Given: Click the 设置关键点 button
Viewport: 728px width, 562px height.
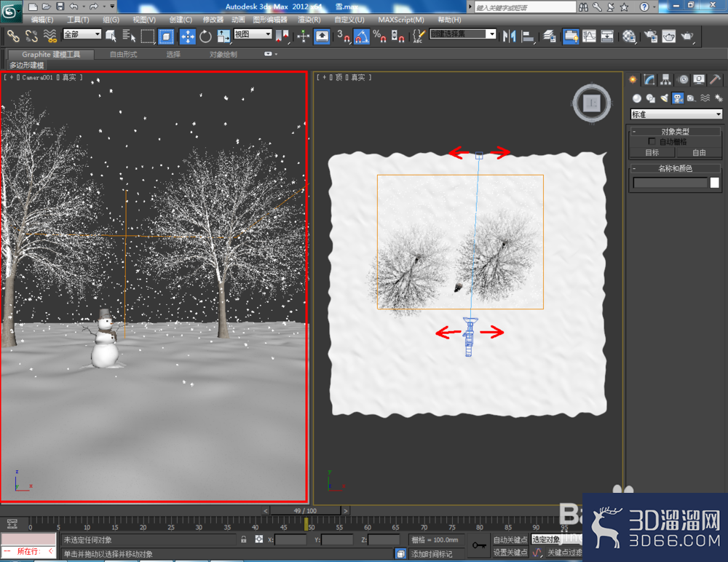Looking at the screenshot, I should pos(510,553).
